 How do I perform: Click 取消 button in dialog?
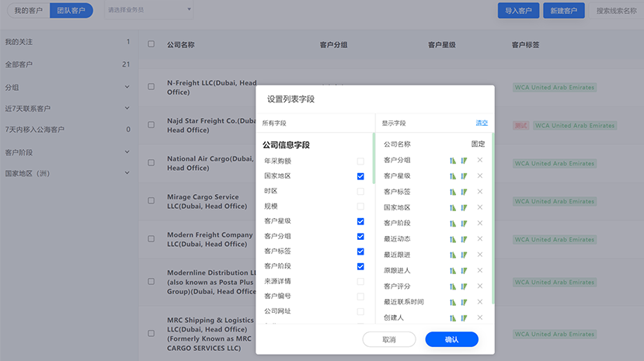pyautogui.click(x=389, y=339)
